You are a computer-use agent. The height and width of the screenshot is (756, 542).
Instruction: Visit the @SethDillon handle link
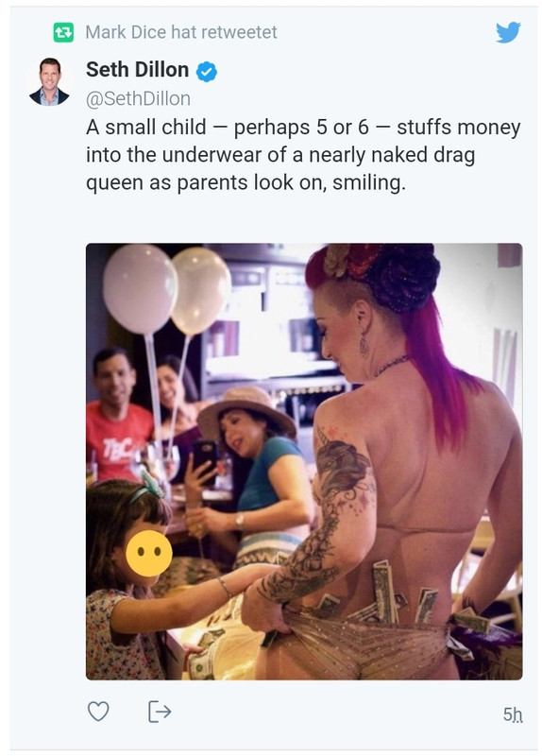pyautogui.click(x=138, y=98)
